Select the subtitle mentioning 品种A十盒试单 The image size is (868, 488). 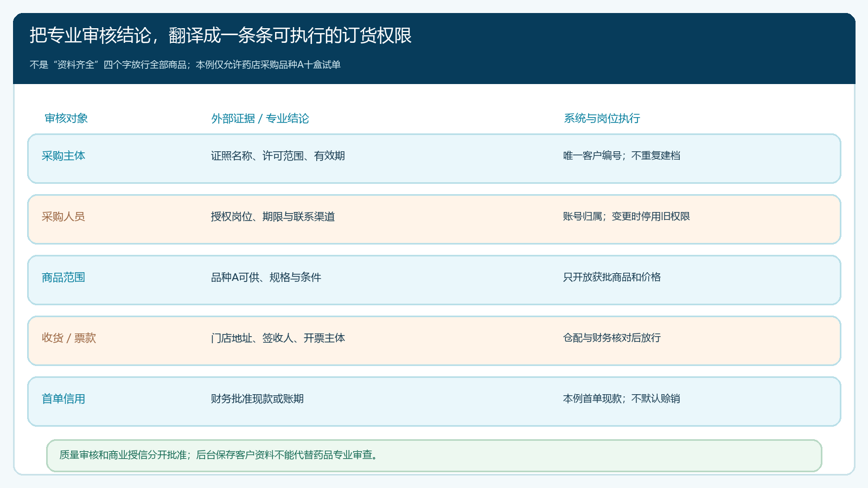point(185,65)
